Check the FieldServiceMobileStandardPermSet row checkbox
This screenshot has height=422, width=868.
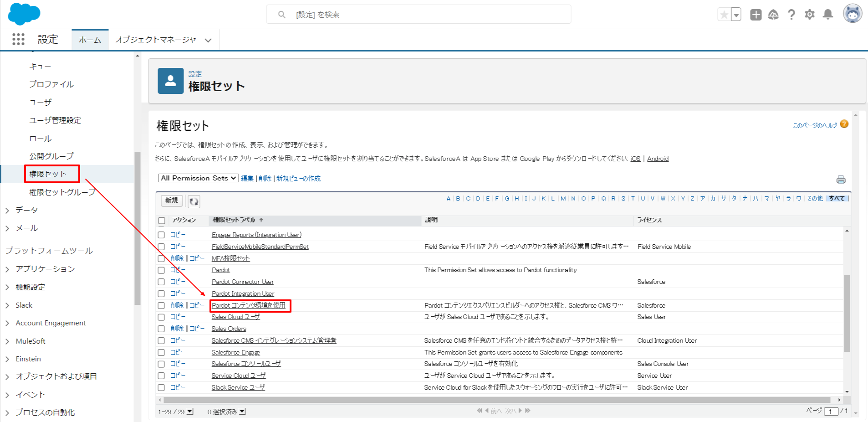click(161, 247)
